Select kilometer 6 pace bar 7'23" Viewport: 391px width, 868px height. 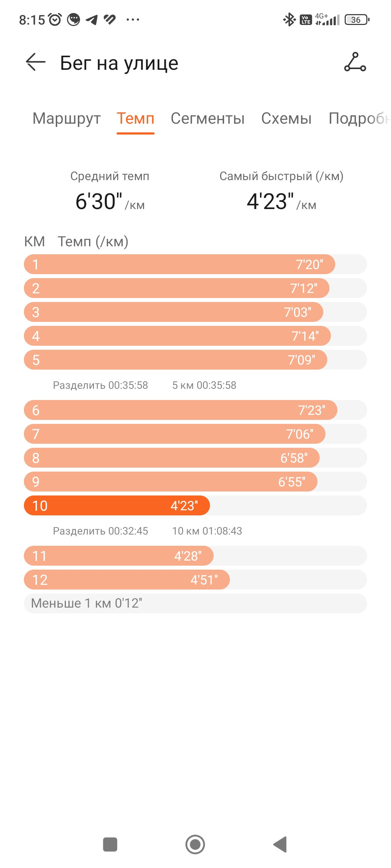coord(181,410)
